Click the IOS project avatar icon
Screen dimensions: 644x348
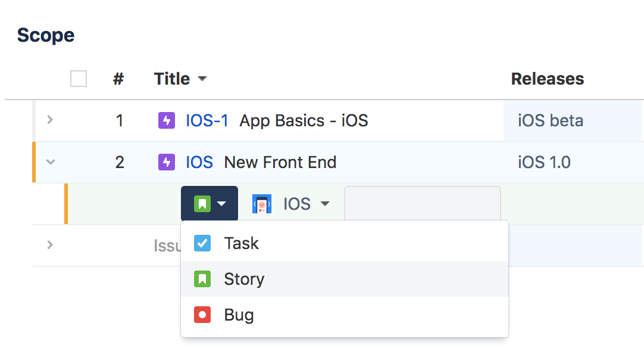pos(262,204)
